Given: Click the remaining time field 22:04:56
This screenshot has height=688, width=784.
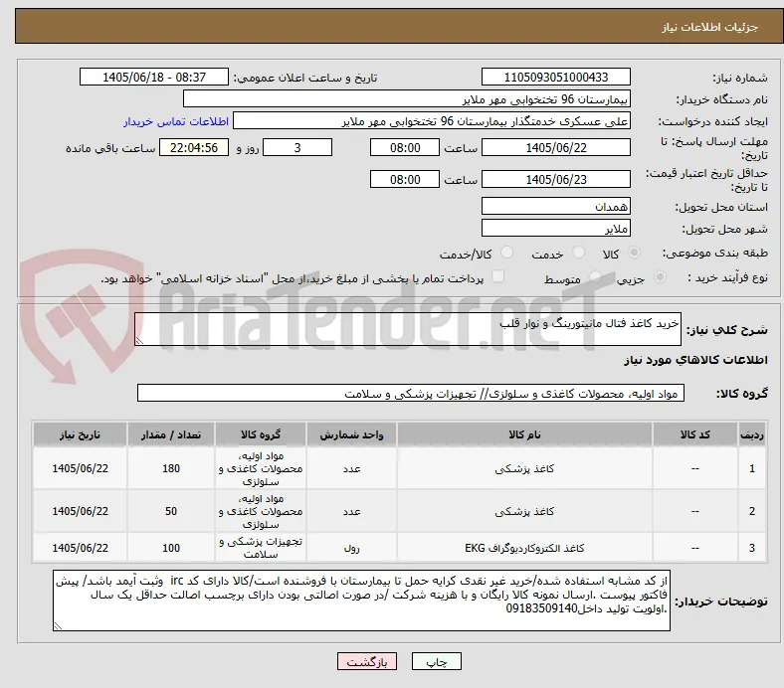Looking at the screenshot, I should click(x=194, y=147).
